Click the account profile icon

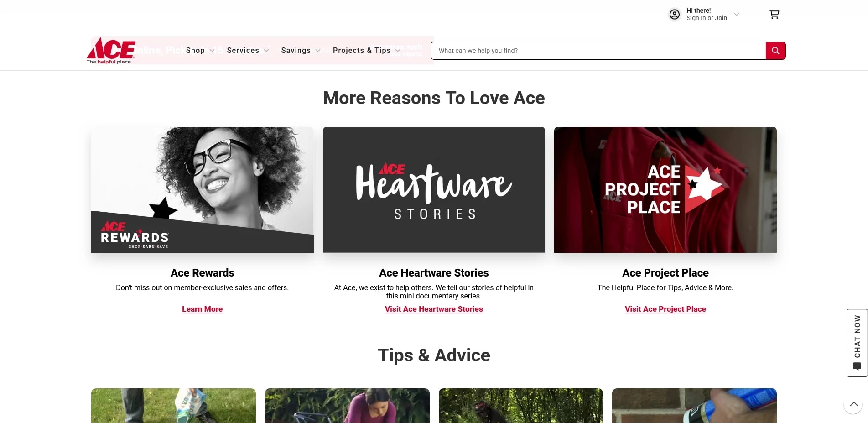pyautogui.click(x=675, y=14)
